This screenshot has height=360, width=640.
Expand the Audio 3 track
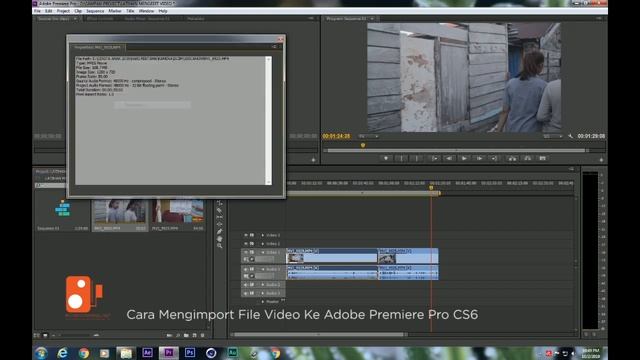263,293
